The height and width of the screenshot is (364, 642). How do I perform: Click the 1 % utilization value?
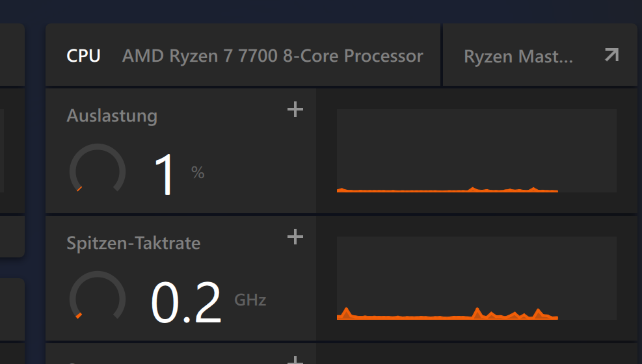point(179,174)
